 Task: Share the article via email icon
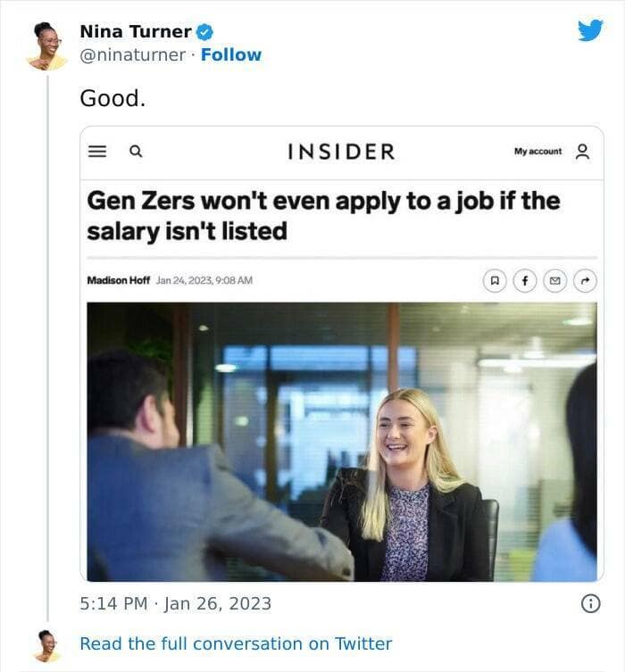(554, 281)
